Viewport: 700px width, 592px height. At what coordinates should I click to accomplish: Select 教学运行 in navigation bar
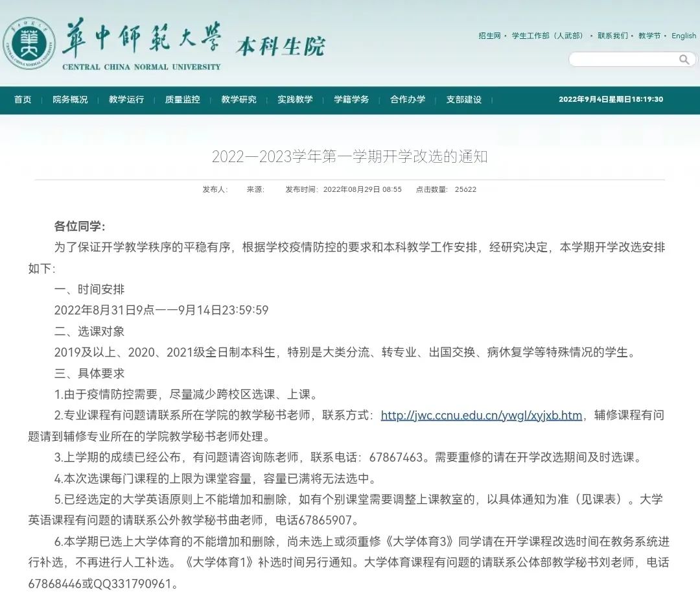[126, 100]
